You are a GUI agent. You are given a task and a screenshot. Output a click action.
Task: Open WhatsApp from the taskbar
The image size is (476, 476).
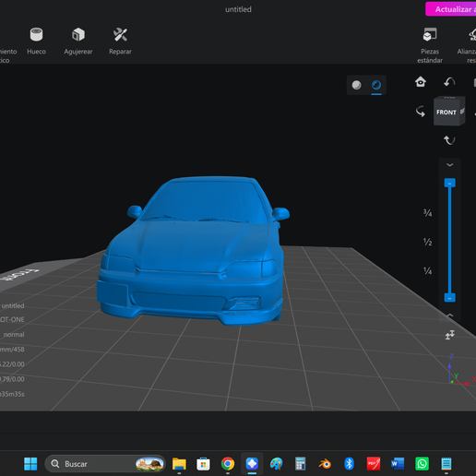click(x=422, y=464)
